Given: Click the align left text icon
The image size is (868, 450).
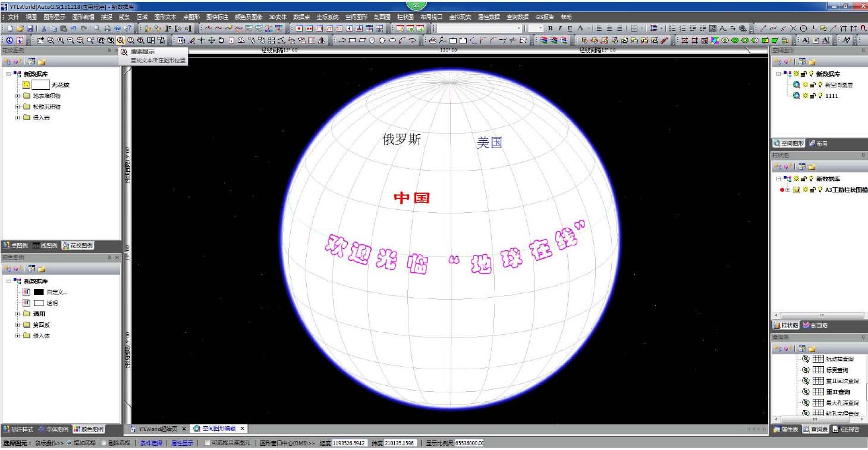Looking at the screenshot, I should (599, 28).
